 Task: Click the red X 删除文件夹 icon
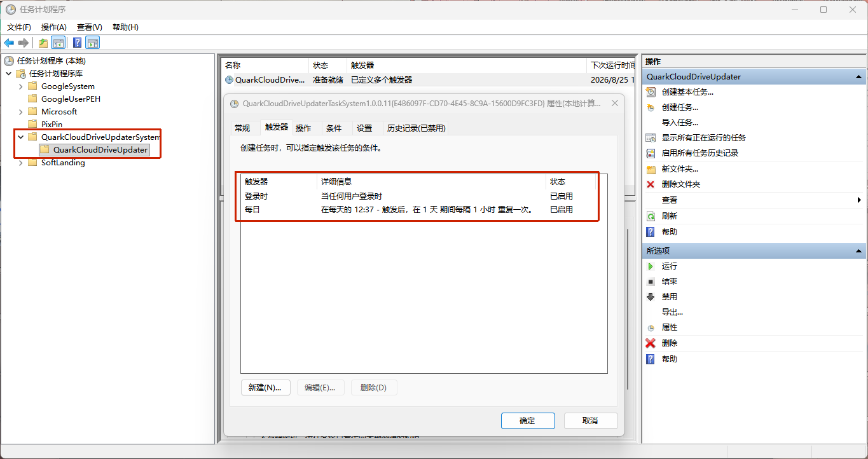tap(651, 184)
